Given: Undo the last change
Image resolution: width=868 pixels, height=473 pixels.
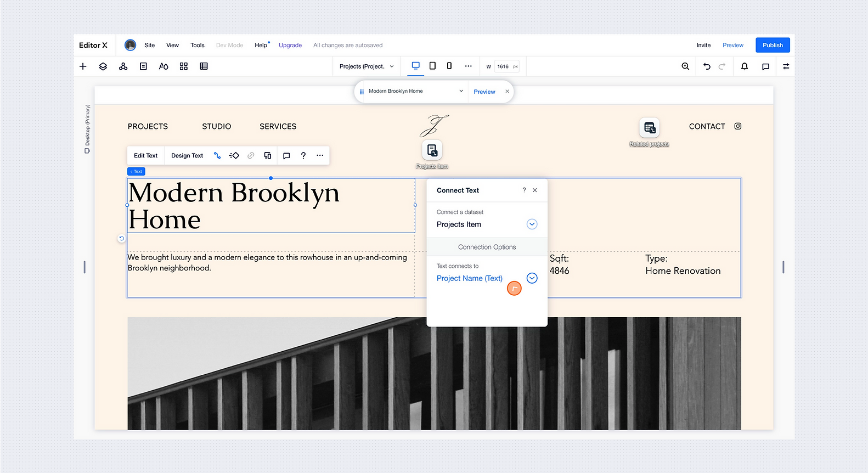Looking at the screenshot, I should (707, 66).
